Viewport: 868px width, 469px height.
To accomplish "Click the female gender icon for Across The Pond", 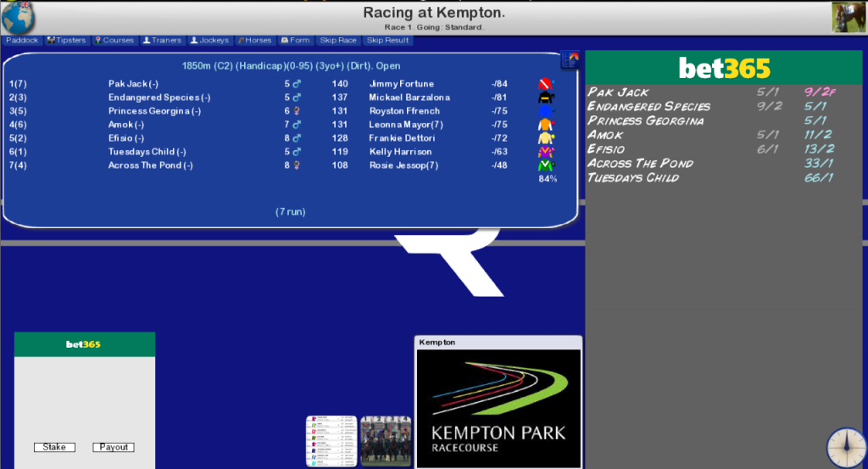I will 297,165.
